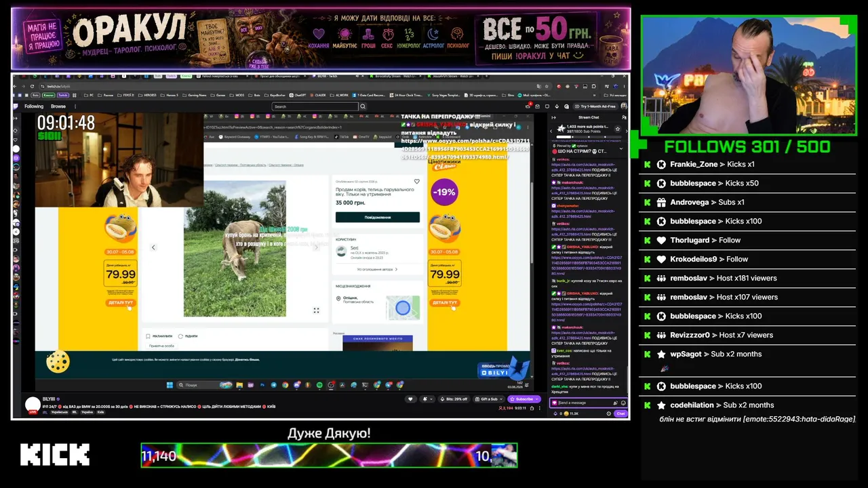Bookmark page with address bar star
Screen dimensions: 868x488
click(548, 86)
